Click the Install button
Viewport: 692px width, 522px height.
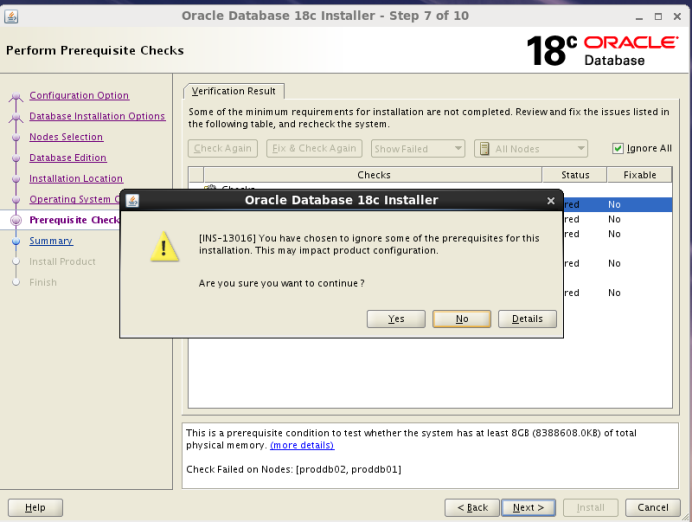tap(590, 507)
